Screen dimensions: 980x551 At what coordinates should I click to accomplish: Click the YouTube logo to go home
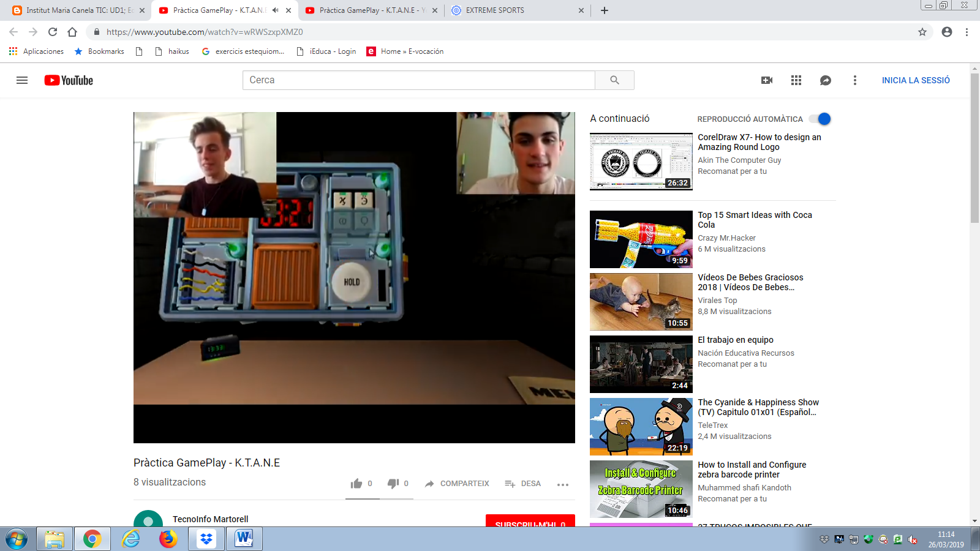point(69,80)
